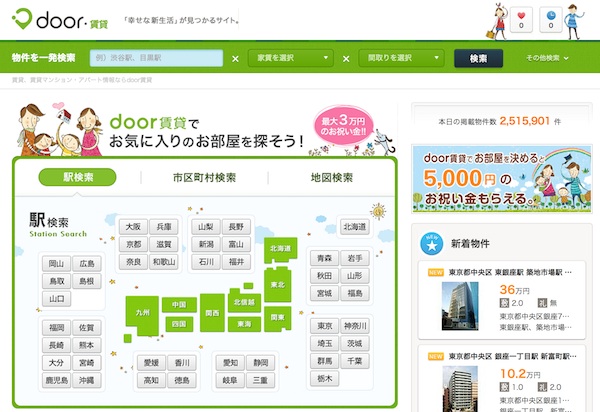Select the 関東 region on map
The width and height of the screenshot is (600, 412).
pos(276,317)
